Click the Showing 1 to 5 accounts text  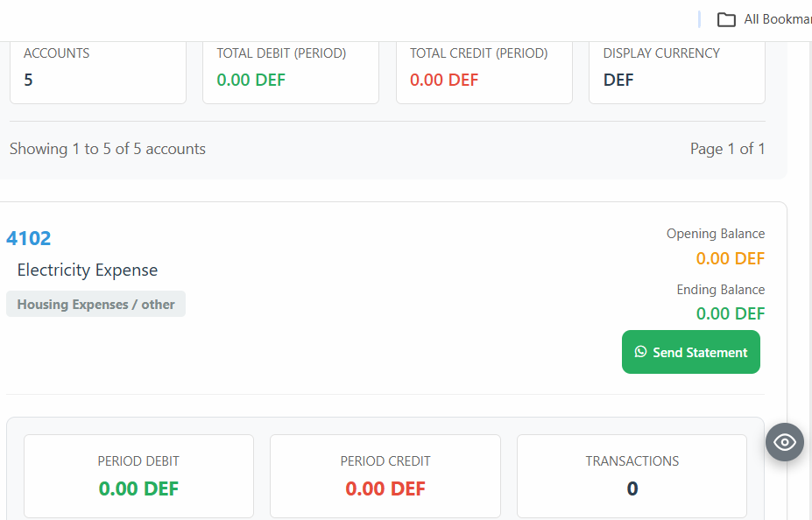pos(108,149)
